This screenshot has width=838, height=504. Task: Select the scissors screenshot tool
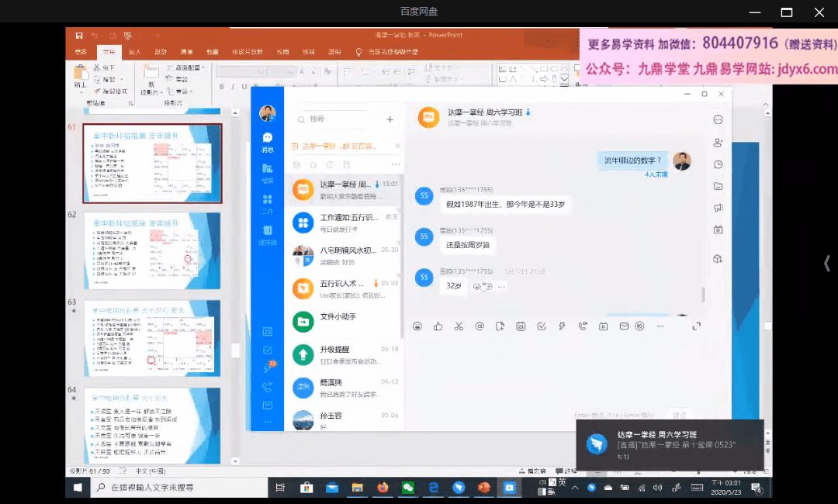pos(459,326)
